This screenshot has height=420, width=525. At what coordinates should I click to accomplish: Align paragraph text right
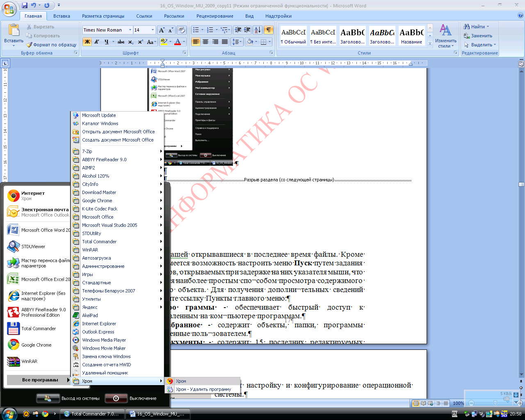(215, 42)
